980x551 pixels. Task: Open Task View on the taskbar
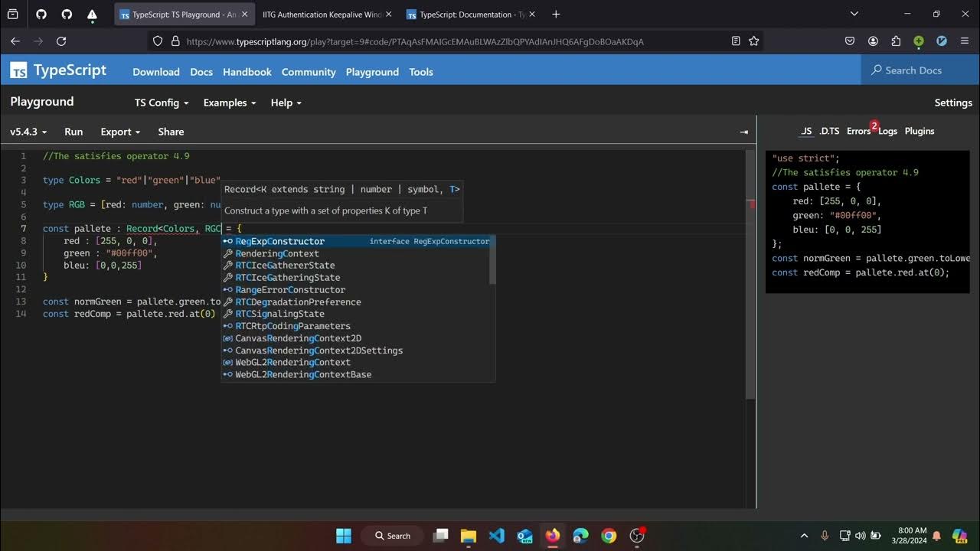click(x=440, y=536)
